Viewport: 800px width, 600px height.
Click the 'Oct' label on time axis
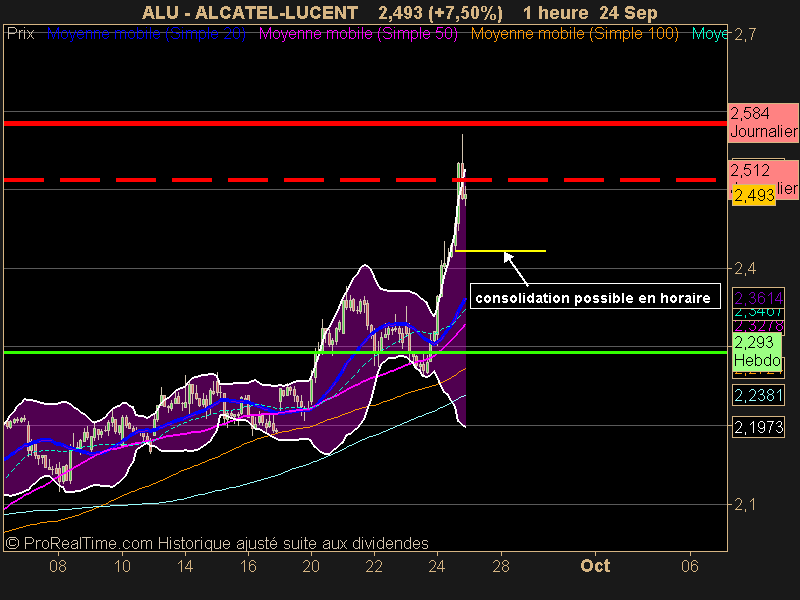tap(595, 566)
